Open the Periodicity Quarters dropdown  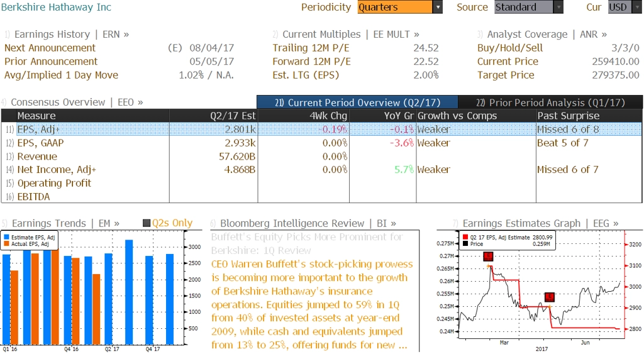click(x=437, y=8)
